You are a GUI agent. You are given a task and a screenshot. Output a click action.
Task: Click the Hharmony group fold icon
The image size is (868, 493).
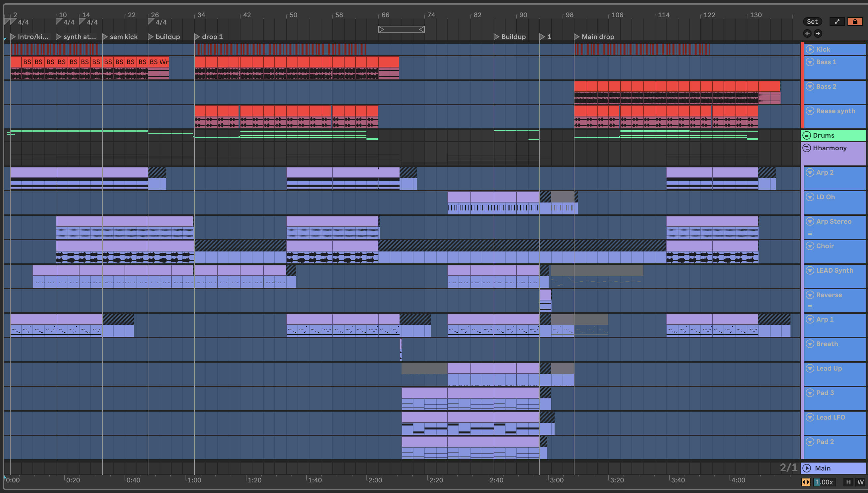point(807,148)
